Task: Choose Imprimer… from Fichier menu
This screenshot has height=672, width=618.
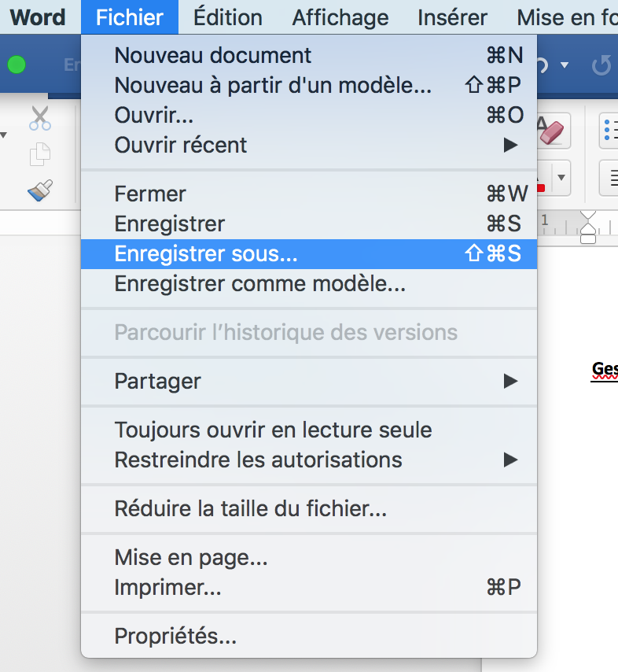Action: click(309, 587)
